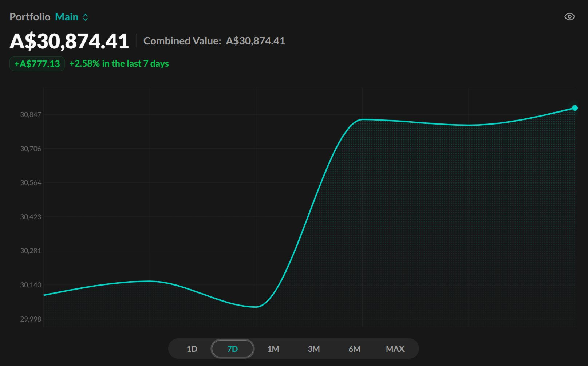Show the 6M chart range

tap(354, 349)
